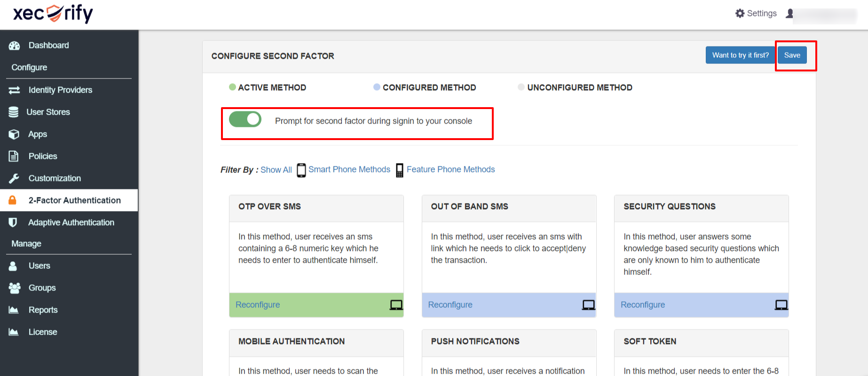
Task: Click the grey Unconfigured Method legend dot
Action: [521, 87]
